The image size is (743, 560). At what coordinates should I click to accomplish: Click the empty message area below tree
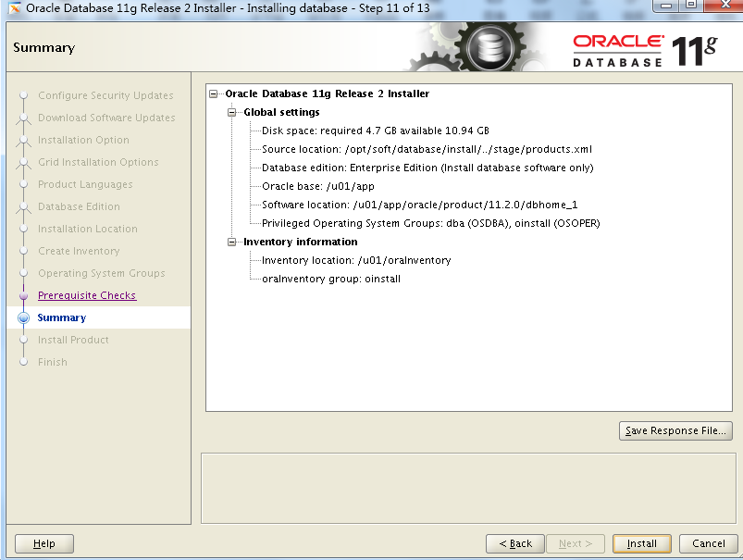(468, 489)
